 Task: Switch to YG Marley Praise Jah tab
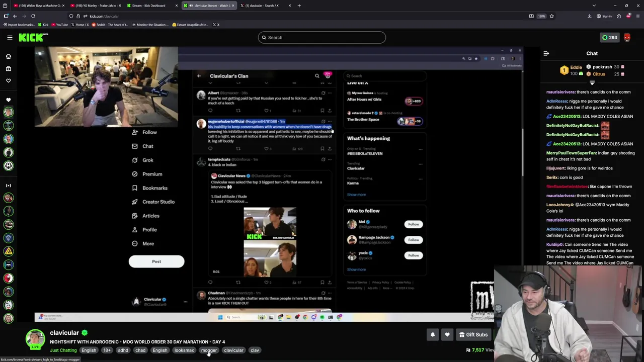pos(96,6)
